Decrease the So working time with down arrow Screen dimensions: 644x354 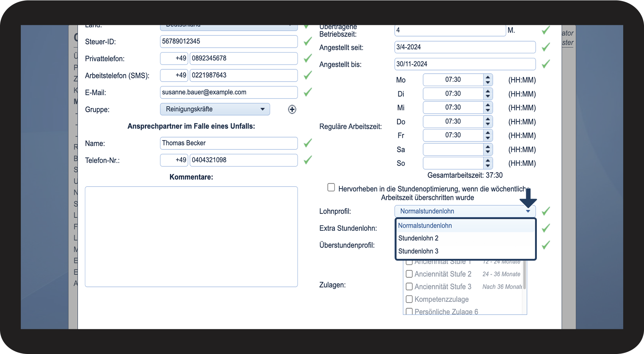coord(488,166)
